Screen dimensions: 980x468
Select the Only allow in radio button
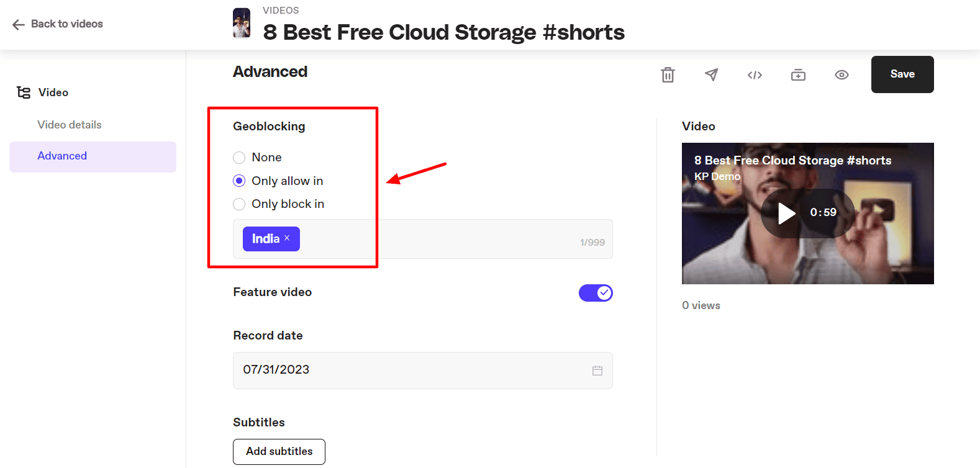coord(239,181)
